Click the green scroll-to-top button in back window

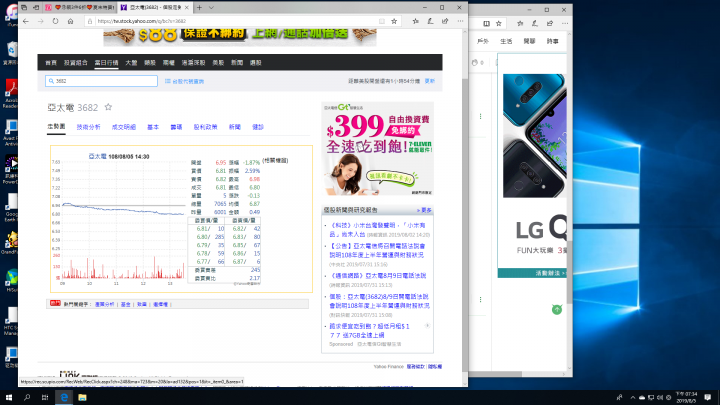pos(557,309)
